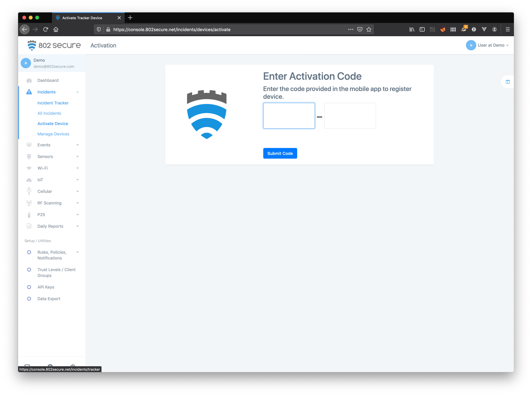Click the Sensors shield icon in sidebar
Viewport: 532px width, 396px height.
[x=29, y=157]
